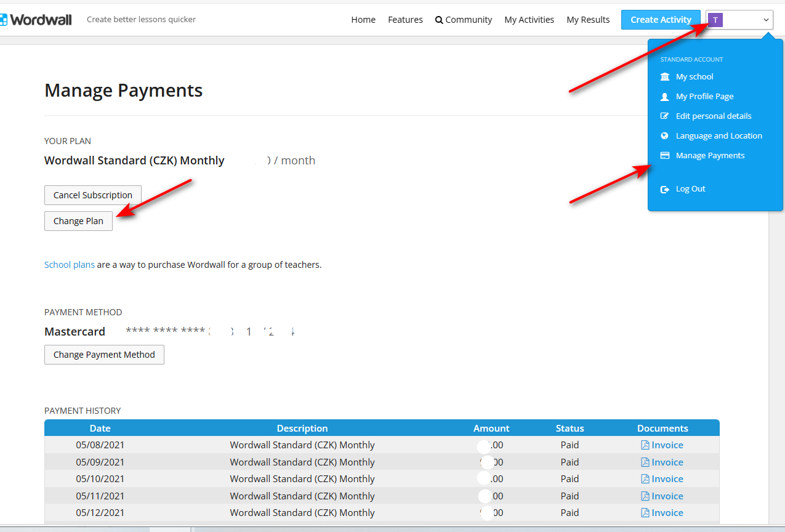Click the PDF icon for the 05/12/2021 invoice
This screenshot has height=532, width=785.
tap(645, 513)
